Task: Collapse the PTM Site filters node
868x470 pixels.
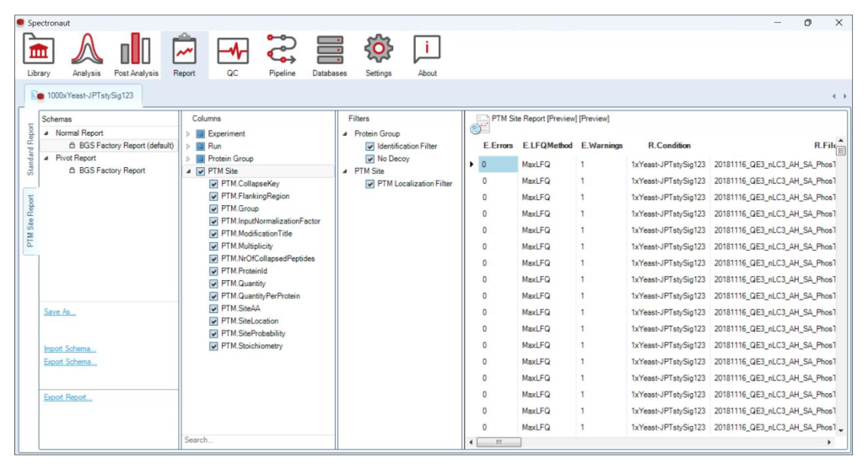Action: [x=345, y=171]
